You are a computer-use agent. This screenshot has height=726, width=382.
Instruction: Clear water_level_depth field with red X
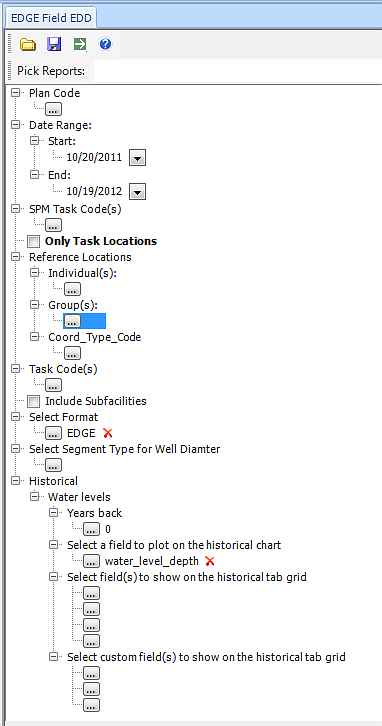(210, 561)
